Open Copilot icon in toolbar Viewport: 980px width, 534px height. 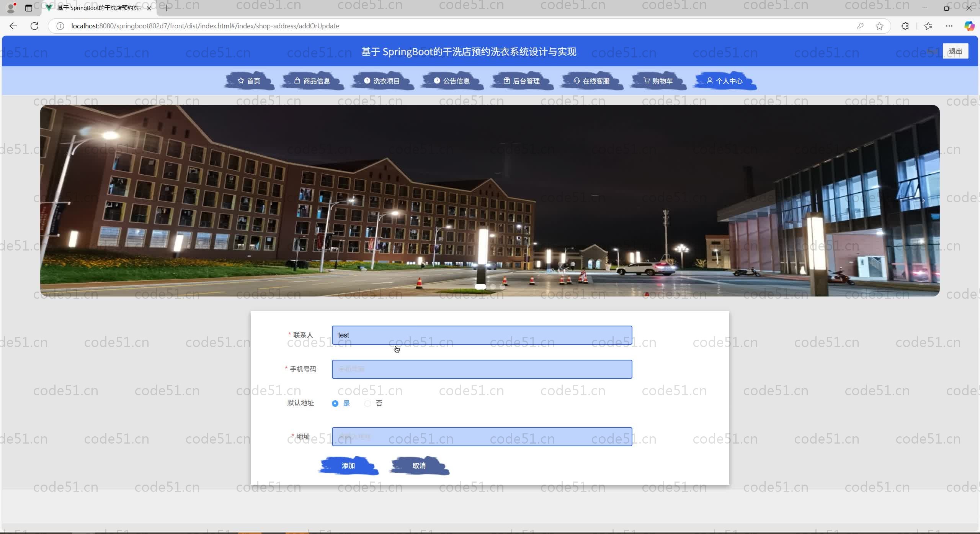point(969,26)
